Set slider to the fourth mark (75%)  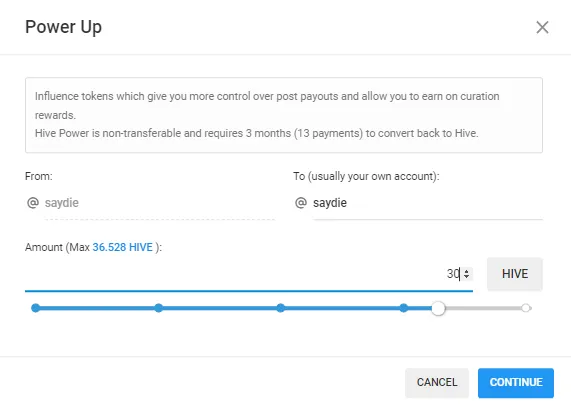tap(403, 308)
